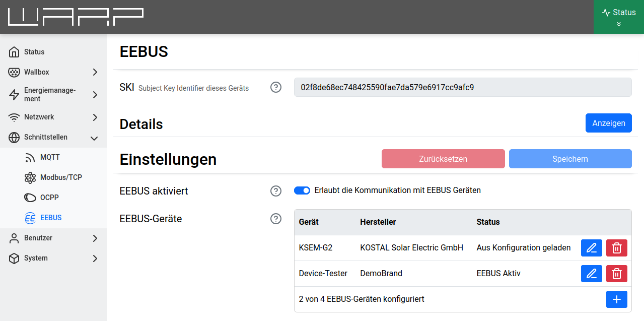Click the edit pencil icon for KSEM-G2
The height and width of the screenshot is (321, 644).
click(x=591, y=248)
